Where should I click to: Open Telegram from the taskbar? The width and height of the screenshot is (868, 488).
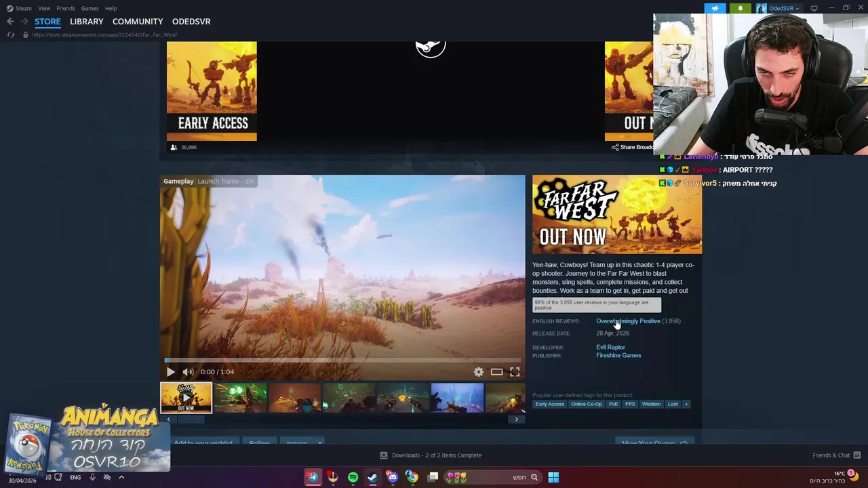click(x=313, y=477)
